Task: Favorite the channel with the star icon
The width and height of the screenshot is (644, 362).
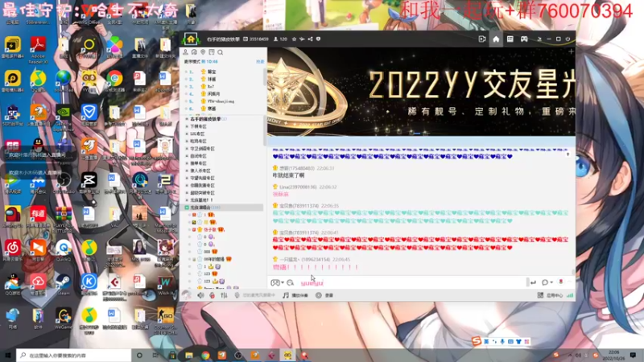Action: 294,39
